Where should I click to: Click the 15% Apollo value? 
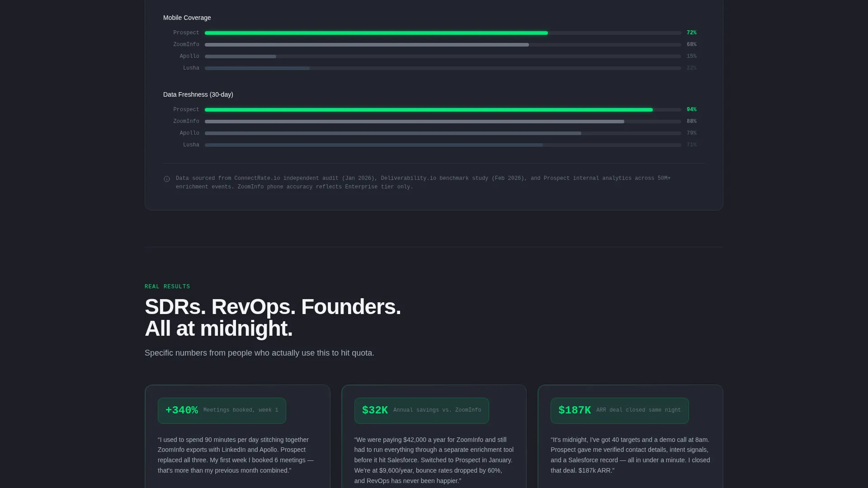[x=691, y=56]
